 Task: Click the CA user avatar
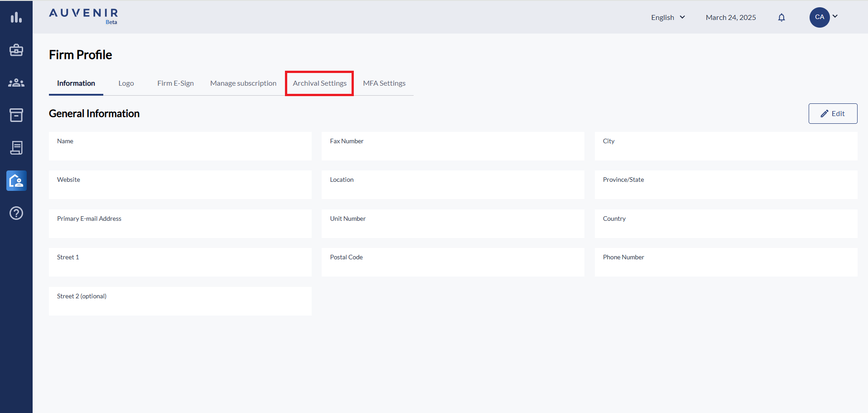click(819, 17)
